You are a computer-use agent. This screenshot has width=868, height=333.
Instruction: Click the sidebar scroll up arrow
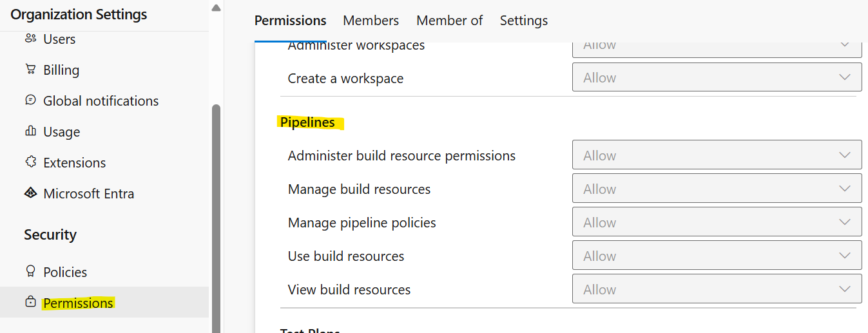click(x=216, y=8)
